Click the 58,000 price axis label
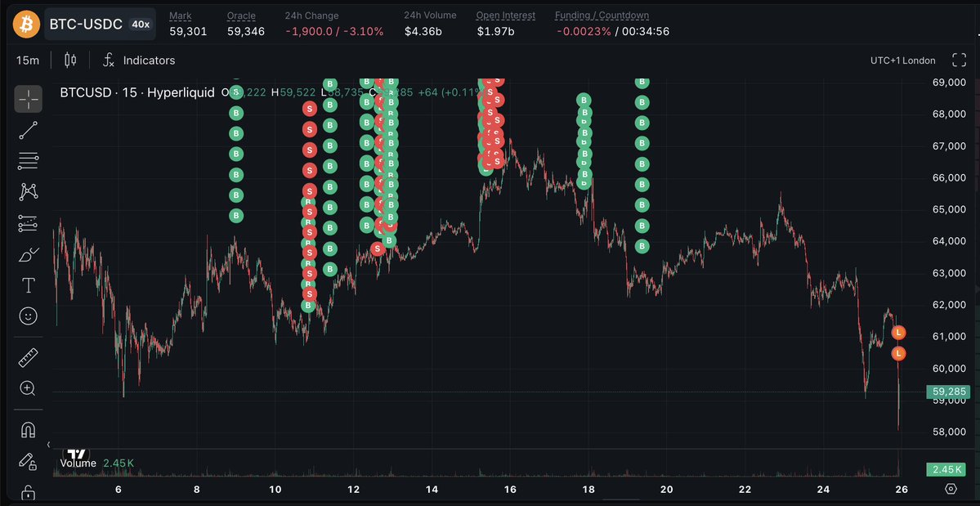Screen dimensions: 980x506 [x=950, y=432]
